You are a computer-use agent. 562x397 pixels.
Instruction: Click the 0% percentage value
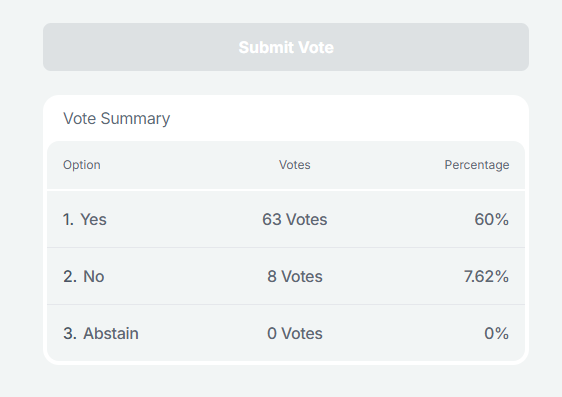point(496,333)
